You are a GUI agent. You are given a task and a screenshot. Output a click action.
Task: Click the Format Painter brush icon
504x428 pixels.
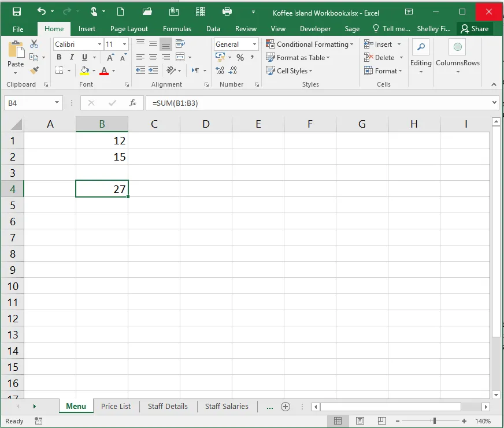pyautogui.click(x=34, y=70)
